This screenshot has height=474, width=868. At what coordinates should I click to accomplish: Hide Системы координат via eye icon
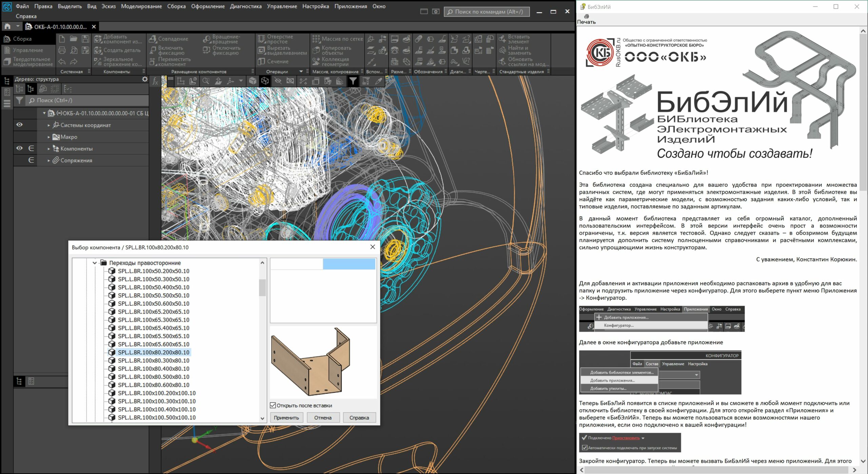(x=19, y=125)
